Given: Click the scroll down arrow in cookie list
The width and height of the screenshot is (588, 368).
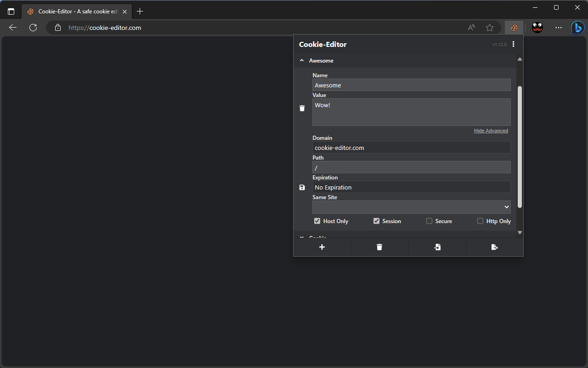Looking at the screenshot, I should coord(520,233).
